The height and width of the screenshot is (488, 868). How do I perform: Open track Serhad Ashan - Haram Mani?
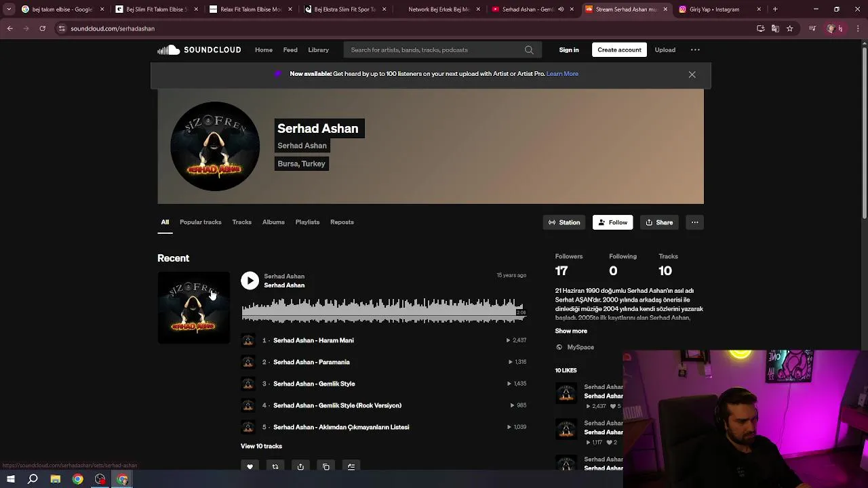tap(313, 340)
